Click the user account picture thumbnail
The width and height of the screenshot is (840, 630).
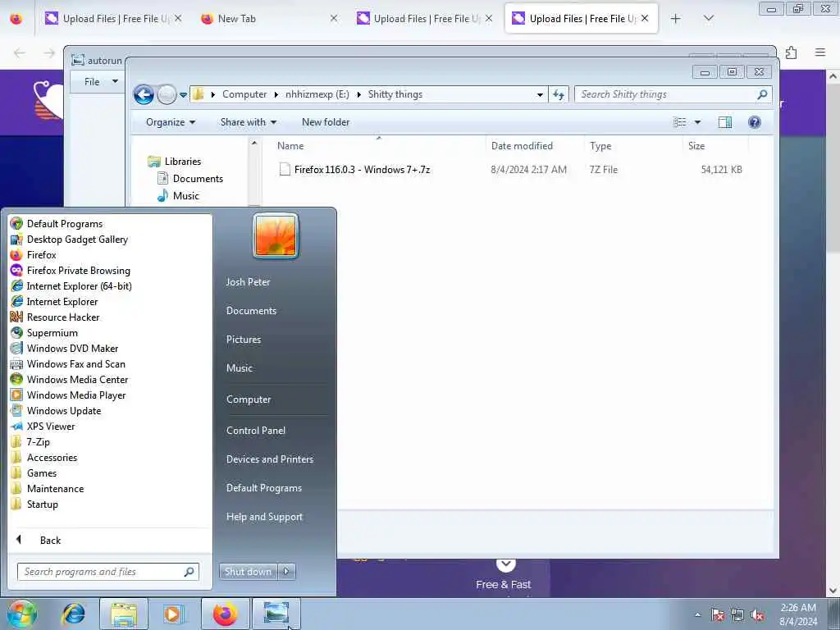click(276, 236)
